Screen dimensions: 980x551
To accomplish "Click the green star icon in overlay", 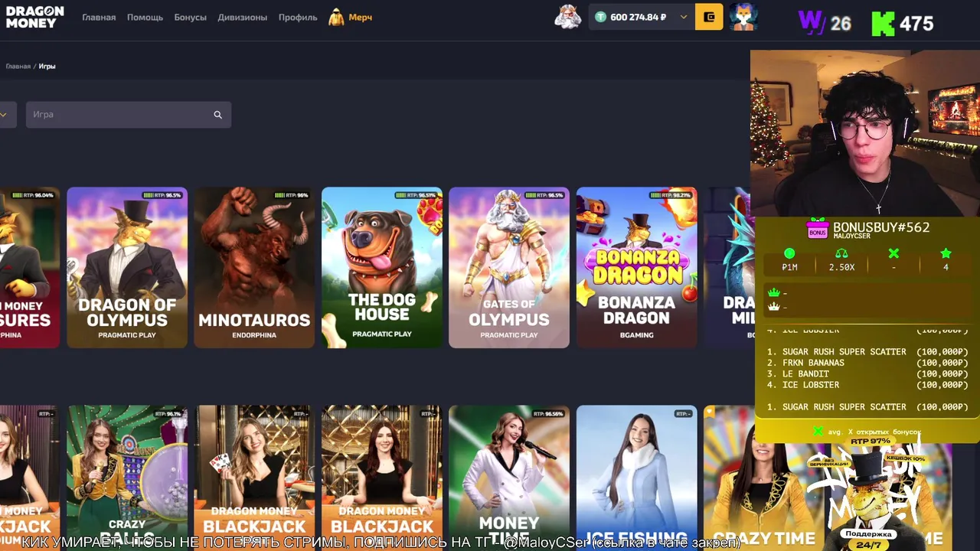I will click(946, 253).
